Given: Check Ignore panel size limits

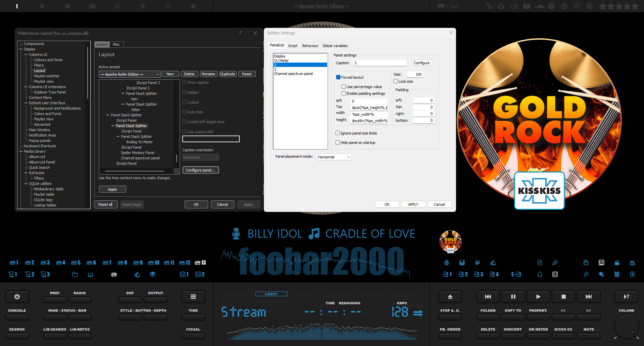Looking at the screenshot, I should point(337,133).
